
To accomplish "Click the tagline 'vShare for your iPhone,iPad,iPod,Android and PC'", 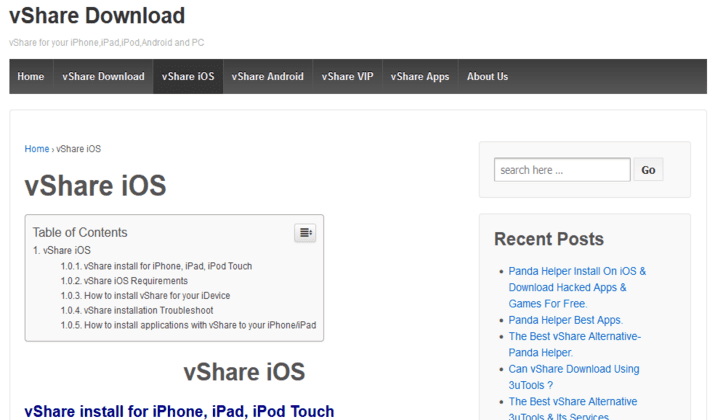I will [x=106, y=42].
